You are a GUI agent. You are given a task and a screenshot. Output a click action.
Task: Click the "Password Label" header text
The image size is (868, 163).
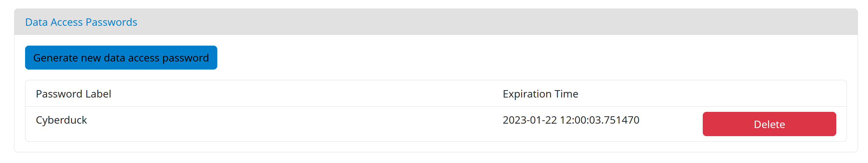[73, 94]
